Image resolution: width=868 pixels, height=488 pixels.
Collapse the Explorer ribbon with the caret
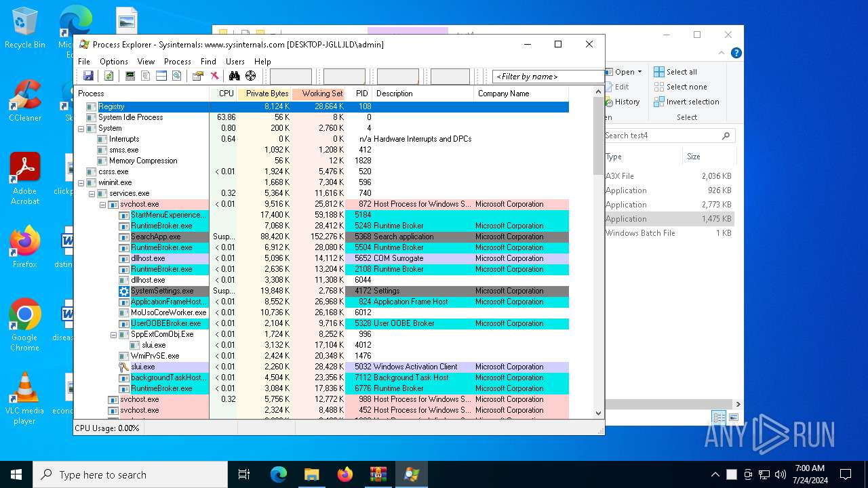pos(722,53)
